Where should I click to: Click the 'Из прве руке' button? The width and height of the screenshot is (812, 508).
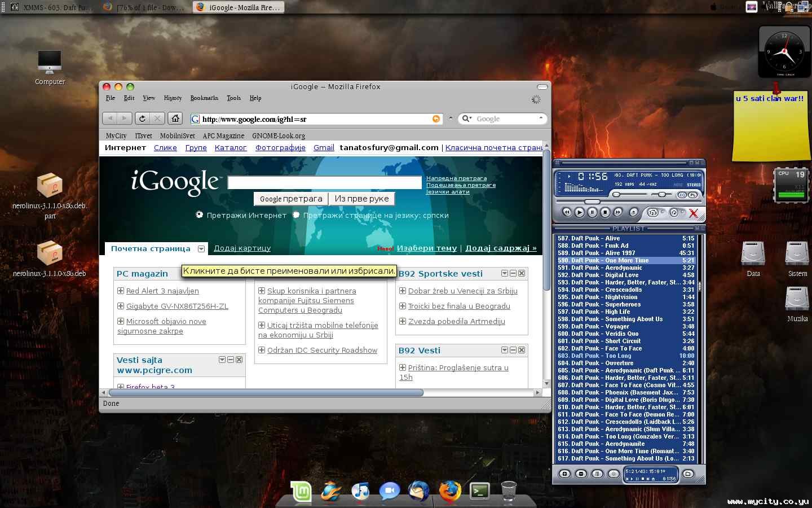362,199
